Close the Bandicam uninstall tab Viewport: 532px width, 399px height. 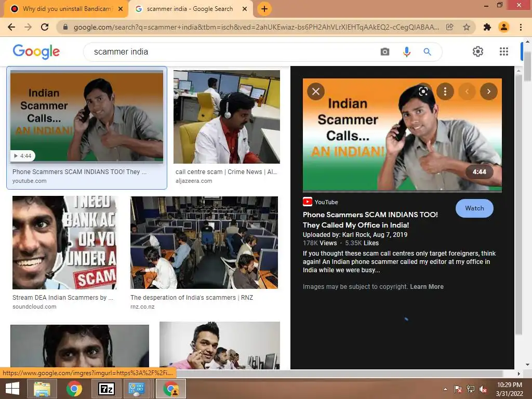click(x=121, y=9)
